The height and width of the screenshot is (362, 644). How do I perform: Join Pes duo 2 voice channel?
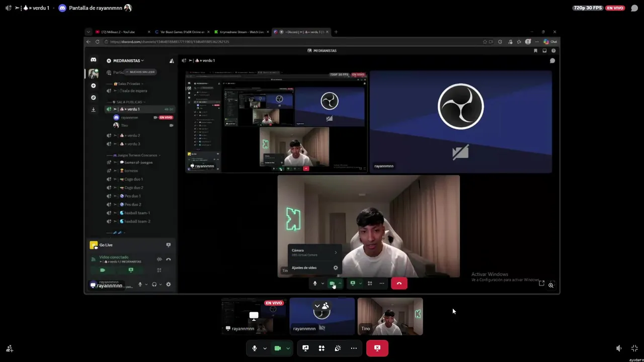click(x=140, y=205)
